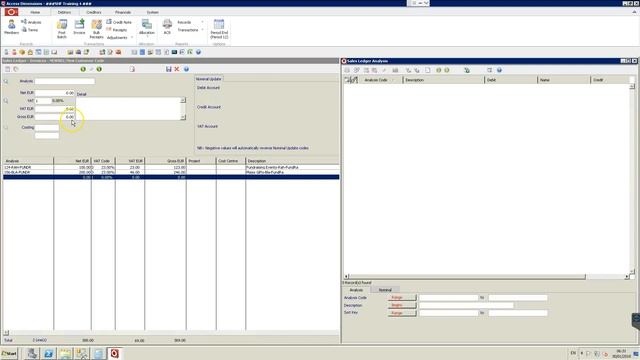Click the Gross EUR input field

pos(55,117)
